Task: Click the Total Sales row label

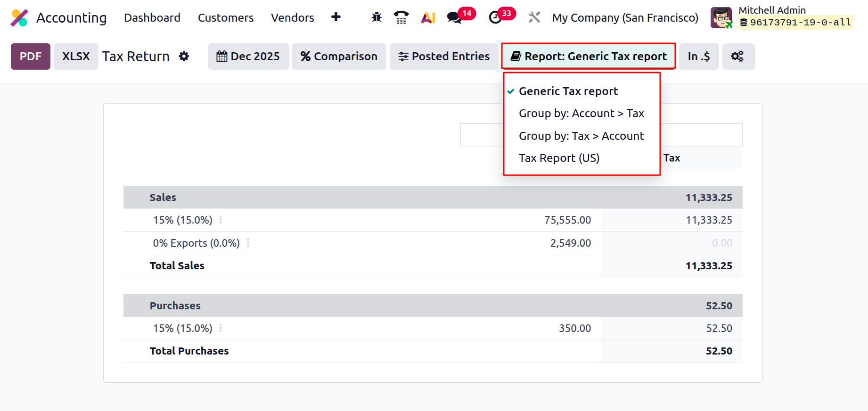Action: (177, 266)
